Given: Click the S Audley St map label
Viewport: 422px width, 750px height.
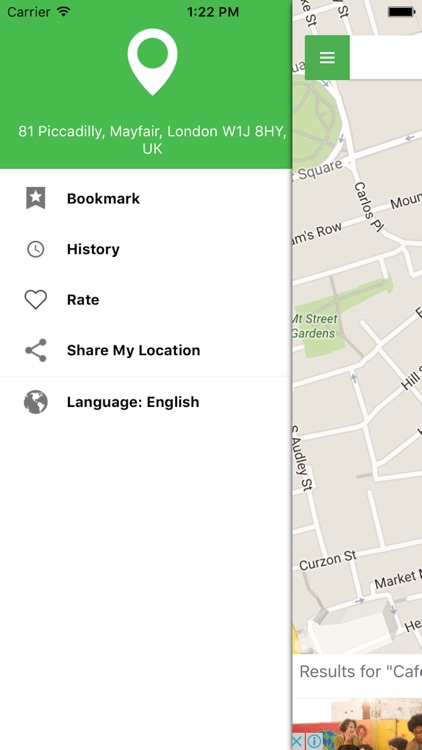Looking at the screenshot, I should click(302, 458).
